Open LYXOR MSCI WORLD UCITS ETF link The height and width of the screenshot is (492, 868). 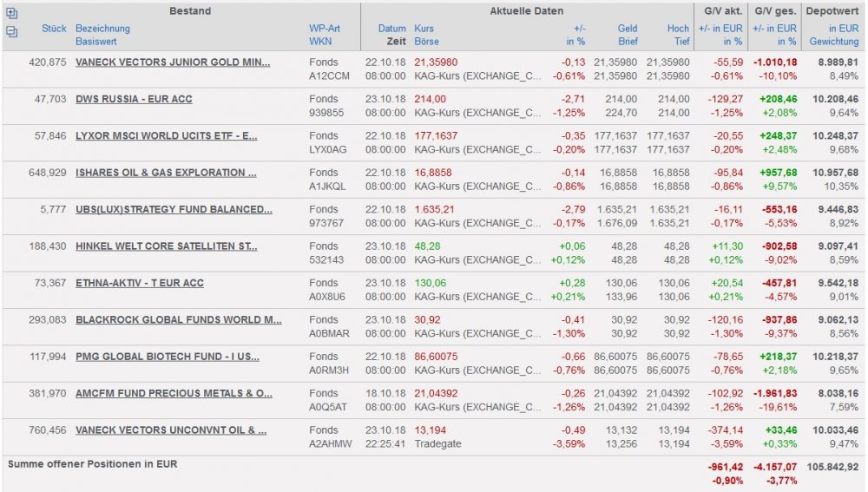(x=166, y=136)
